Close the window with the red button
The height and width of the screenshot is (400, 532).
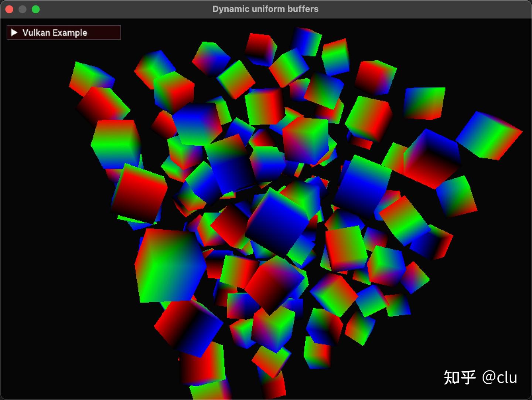click(x=8, y=9)
